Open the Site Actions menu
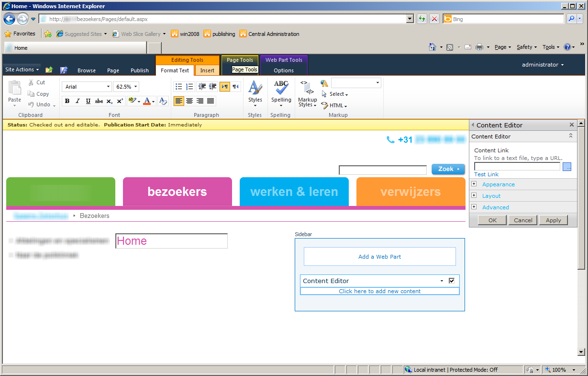This screenshot has height=376, width=588. 22,69
